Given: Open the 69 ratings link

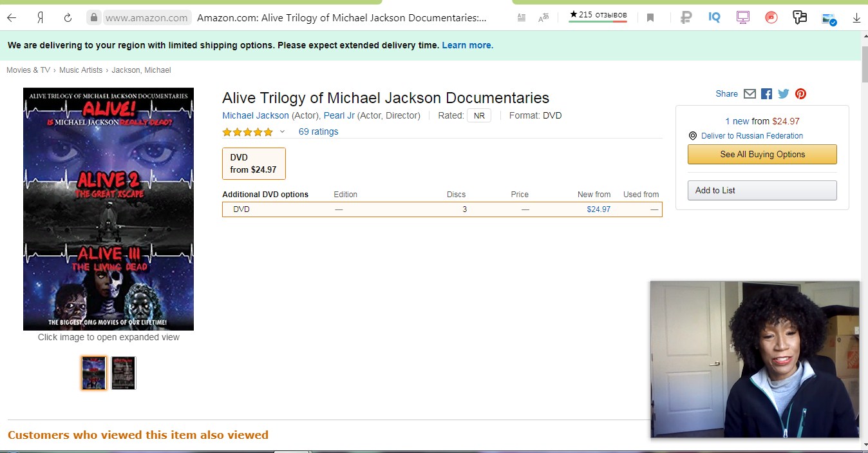Looking at the screenshot, I should point(318,131).
